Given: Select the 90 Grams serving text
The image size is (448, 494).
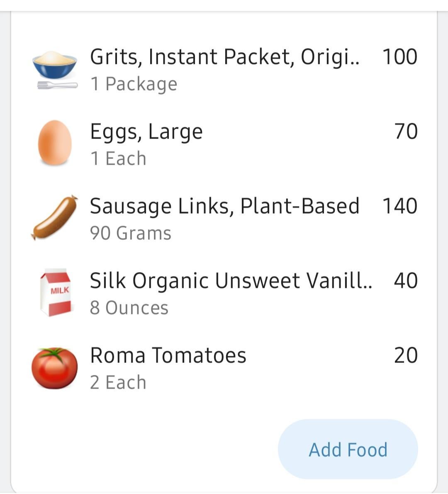Looking at the screenshot, I should pyautogui.click(x=130, y=233).
